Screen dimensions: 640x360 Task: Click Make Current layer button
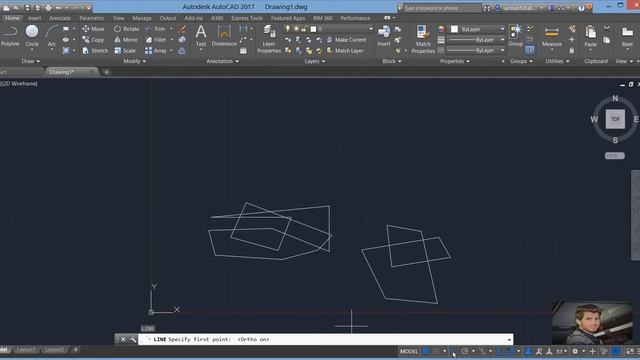pyautogui.click(x=346, y=40)
